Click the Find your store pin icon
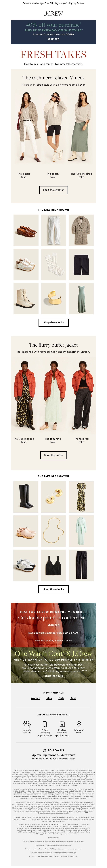Screen dimensions: 107x868 click(x=79, y=724)
